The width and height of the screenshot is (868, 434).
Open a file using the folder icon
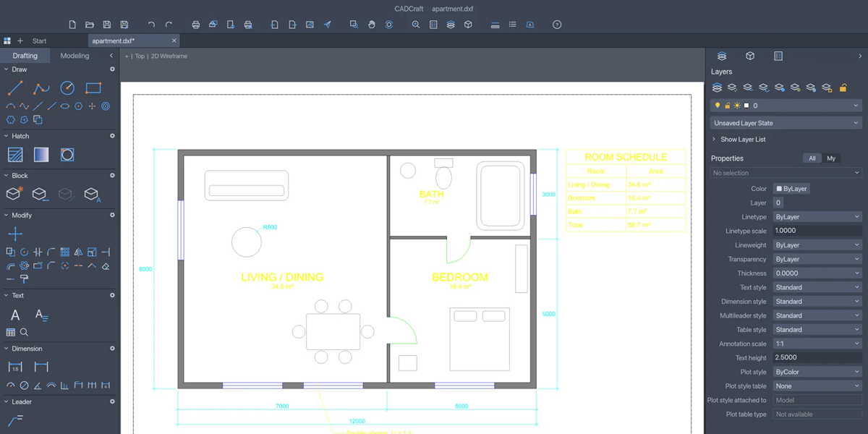[90, 25]
